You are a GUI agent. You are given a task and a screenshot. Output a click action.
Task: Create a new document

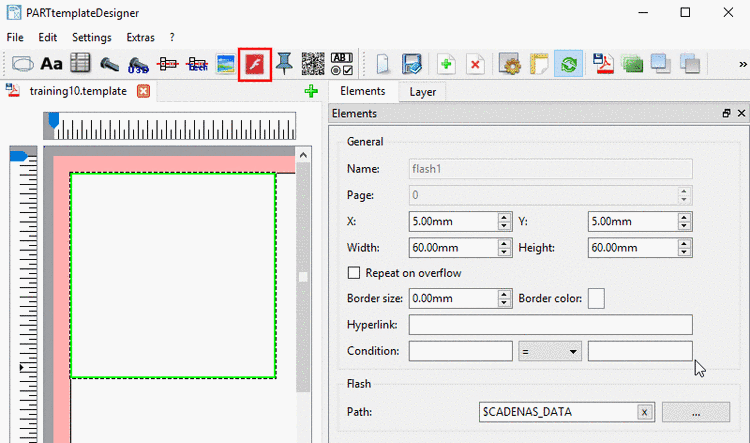click(x=383, y=64)
